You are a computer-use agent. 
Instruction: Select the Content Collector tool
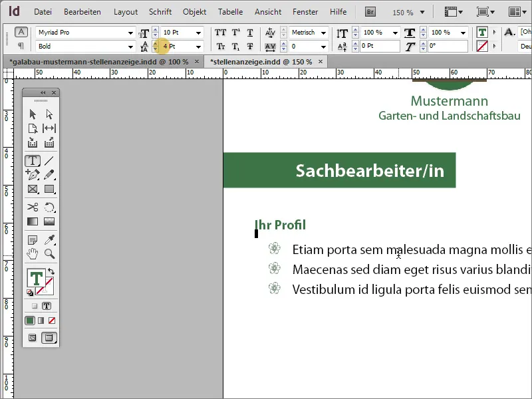point(33,142)
